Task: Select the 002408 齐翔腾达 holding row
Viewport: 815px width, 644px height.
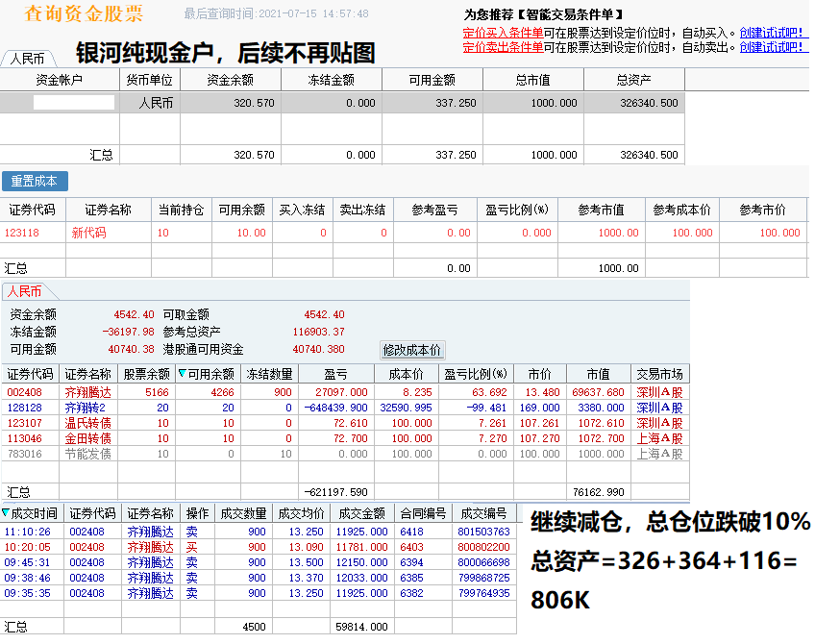Action: pos(345,392)
